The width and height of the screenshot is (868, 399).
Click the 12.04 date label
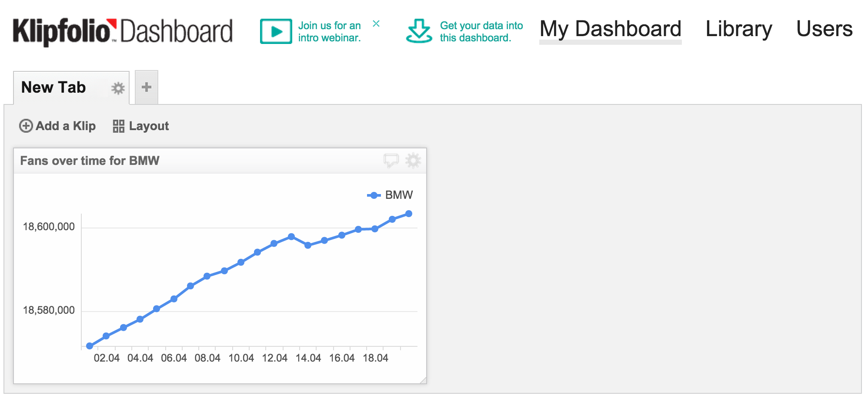coord(274,358)
